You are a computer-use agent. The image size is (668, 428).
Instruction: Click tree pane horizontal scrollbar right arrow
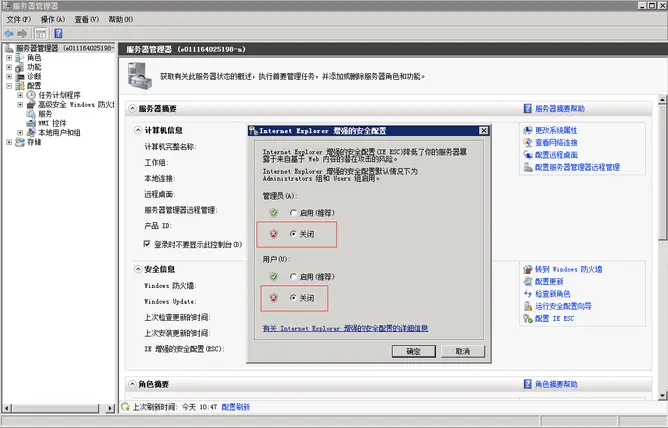pyautogui.click(x=110, y=408)
